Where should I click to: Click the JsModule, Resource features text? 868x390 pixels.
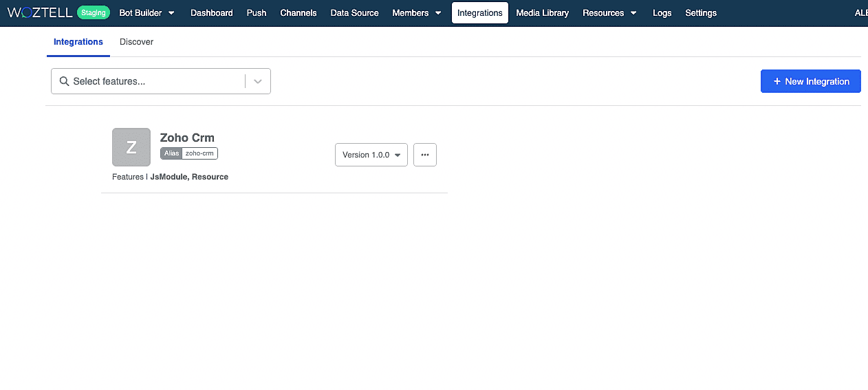tap(189, 177)
